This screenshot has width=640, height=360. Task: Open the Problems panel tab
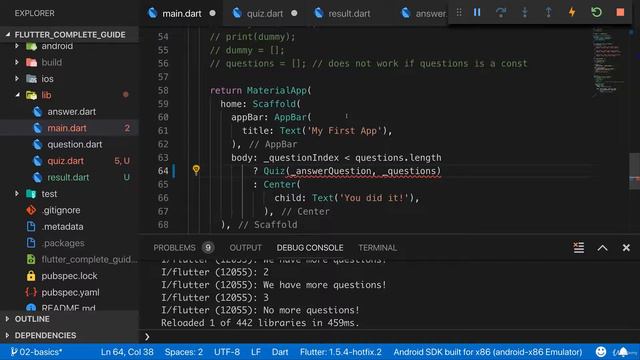tap(174, 248)
